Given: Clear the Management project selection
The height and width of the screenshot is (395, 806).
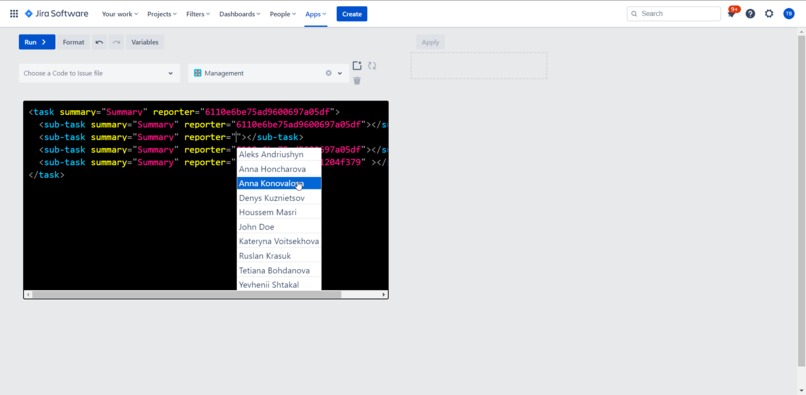Looking at the screenshot, I should pyautogui.click(x=328, y=73).
